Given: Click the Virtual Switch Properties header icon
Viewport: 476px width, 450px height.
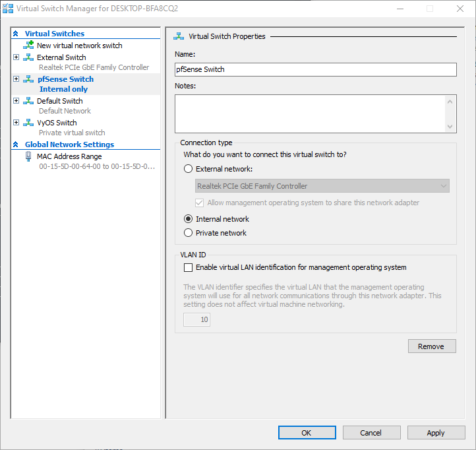Looking at the screenshot, I should (179, 36).
